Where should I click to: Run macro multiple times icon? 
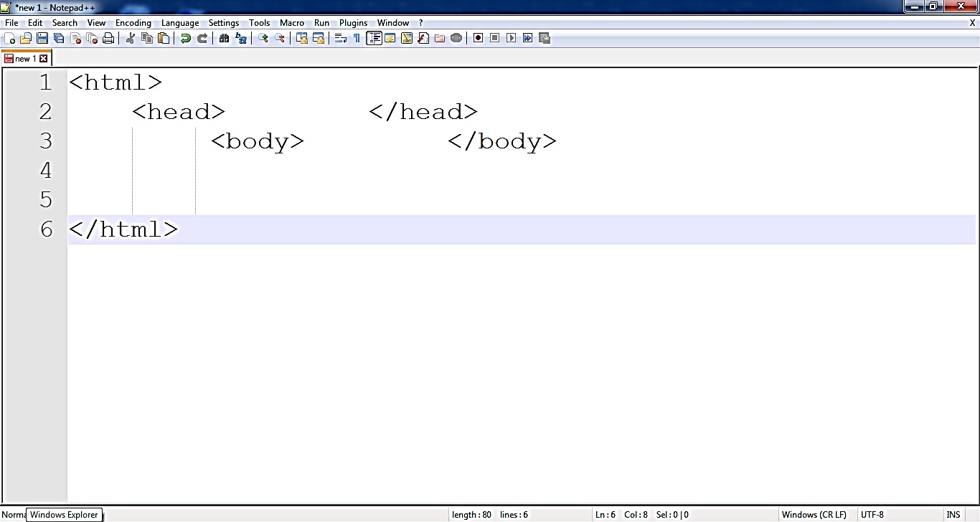point(528,38)
